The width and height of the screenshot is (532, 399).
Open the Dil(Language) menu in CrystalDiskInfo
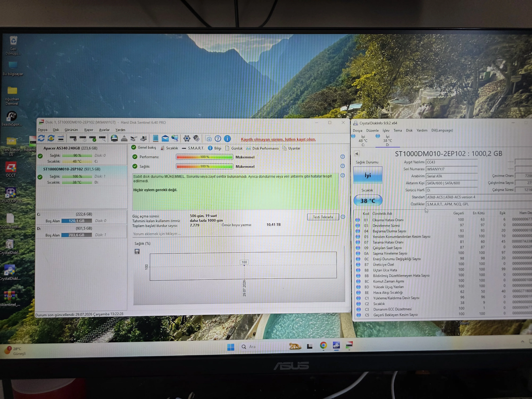pos(442,130)
